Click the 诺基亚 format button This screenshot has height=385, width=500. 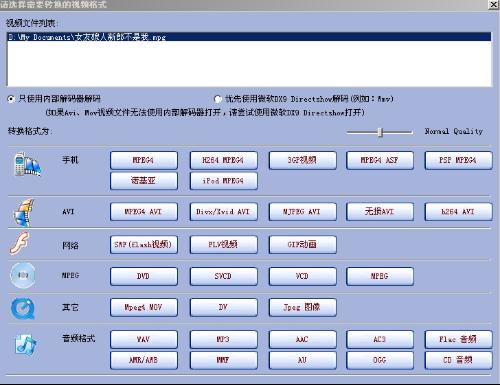pos(144,181)
